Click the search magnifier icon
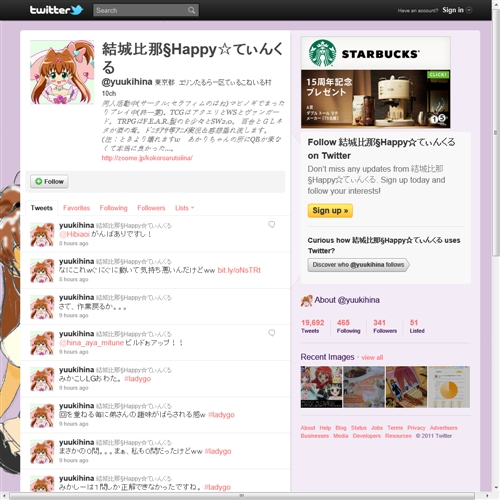This screenshot has height=500, width=500. pos(191,10)
